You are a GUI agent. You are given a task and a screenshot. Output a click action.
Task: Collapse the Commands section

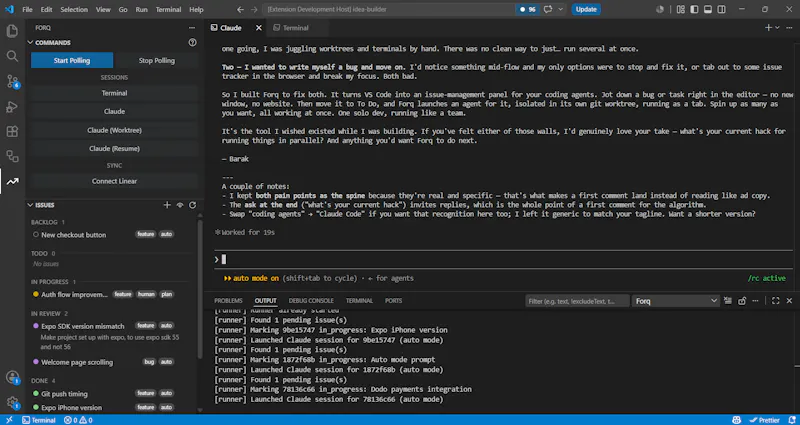[x=30, y=43]
